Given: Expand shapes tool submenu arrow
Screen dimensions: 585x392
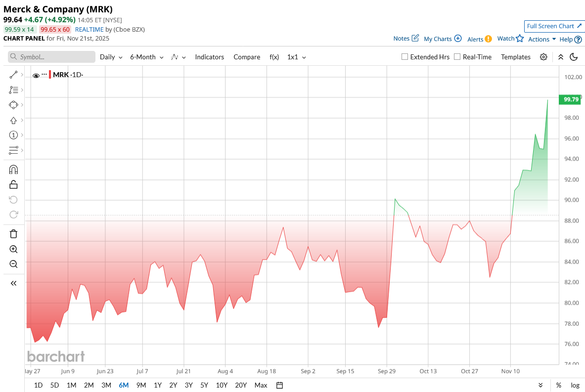Looking at the screenshot, I should click(x=22, y=105).
